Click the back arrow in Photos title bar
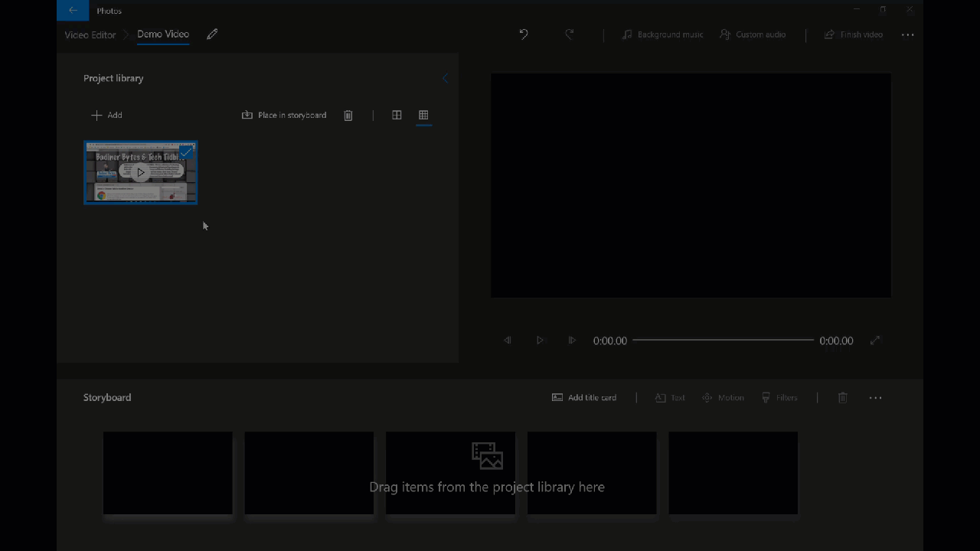Image resolution: width=980 pixels, height=551 pixels. 73,10
